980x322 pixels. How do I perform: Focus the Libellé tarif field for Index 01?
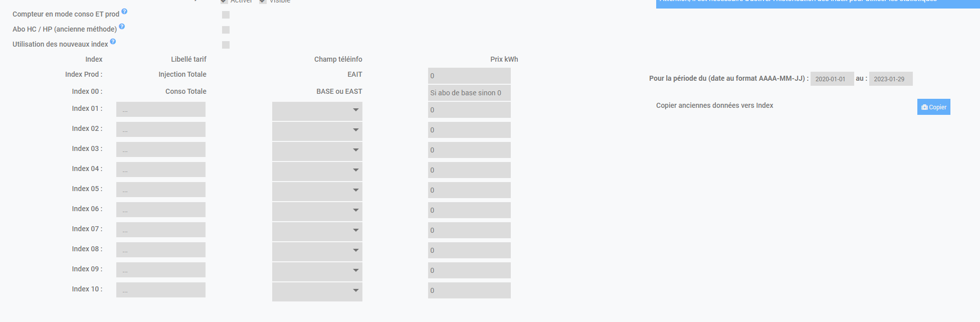[x=161, y=110]
